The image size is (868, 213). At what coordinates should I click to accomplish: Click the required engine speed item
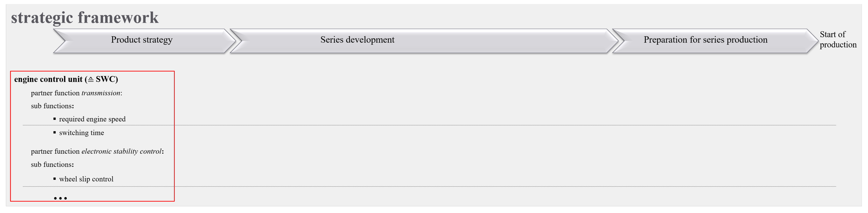tap(92, 119)
